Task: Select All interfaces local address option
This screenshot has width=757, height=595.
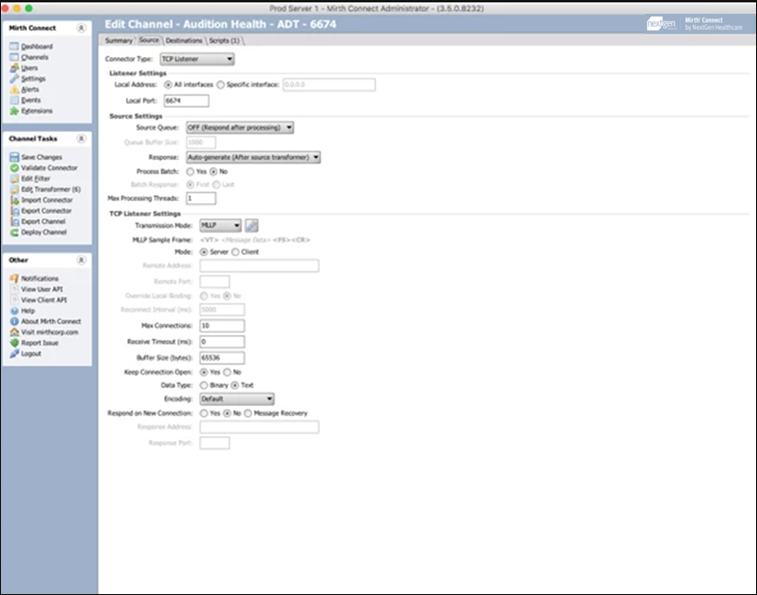Action: click(x=168, y=85)
